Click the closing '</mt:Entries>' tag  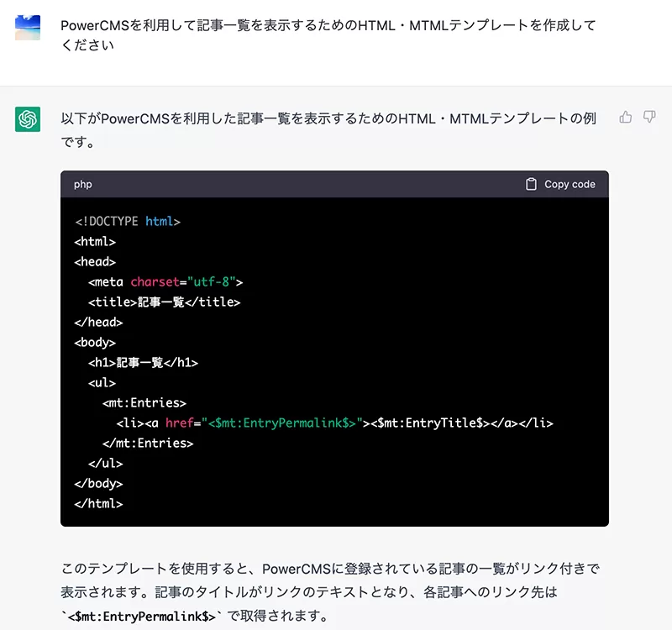click(148, 444)
